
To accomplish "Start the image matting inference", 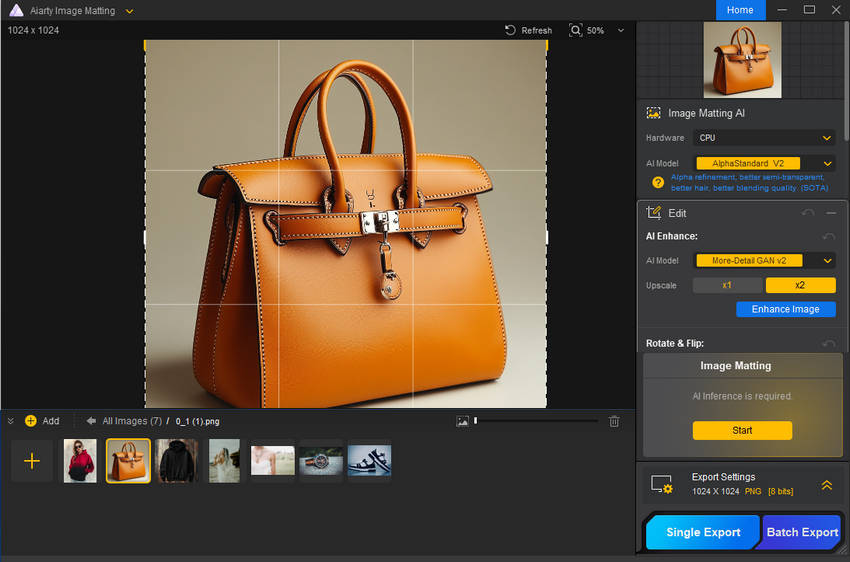I will pos(742,430).
